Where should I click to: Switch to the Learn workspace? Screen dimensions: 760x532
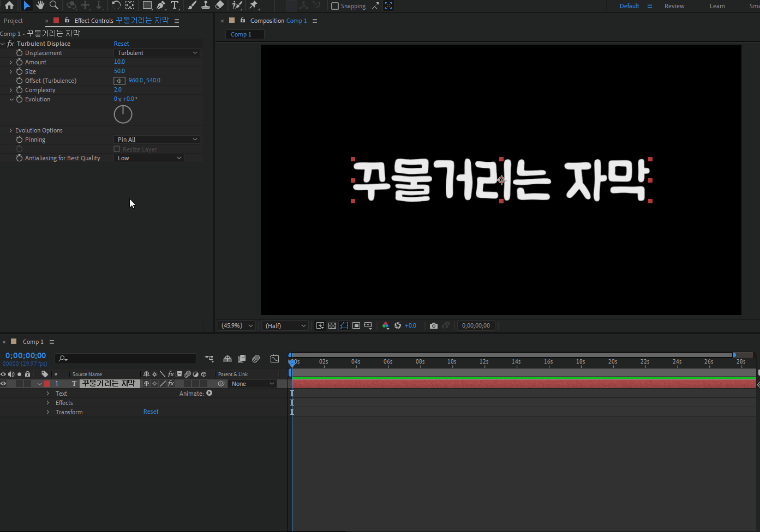717,6
